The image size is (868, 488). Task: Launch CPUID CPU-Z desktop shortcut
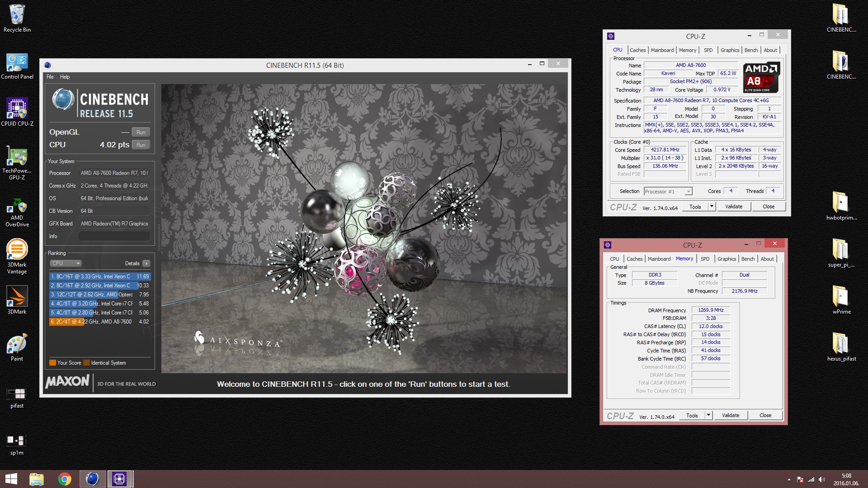point(17,112)
